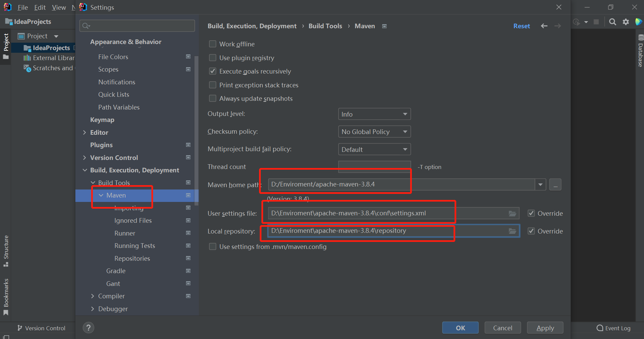Collapse the Build Tools node

coord(93,183)
